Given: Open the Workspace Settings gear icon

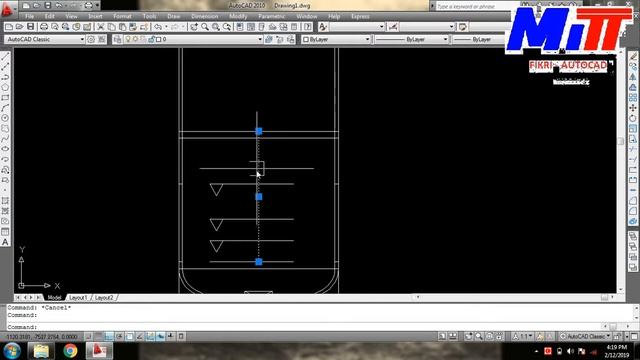Looking at the screenshot, I should [91, 39].
